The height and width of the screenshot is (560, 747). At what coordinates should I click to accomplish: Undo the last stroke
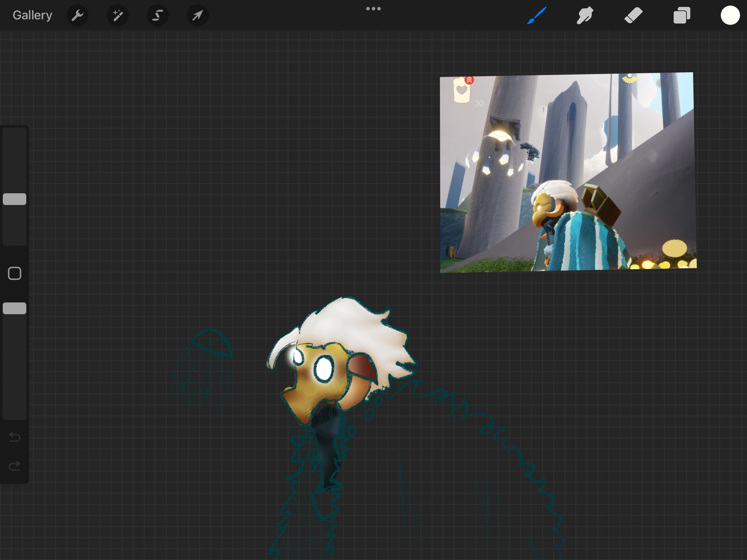pyautogui.click(x=15, y=437)
